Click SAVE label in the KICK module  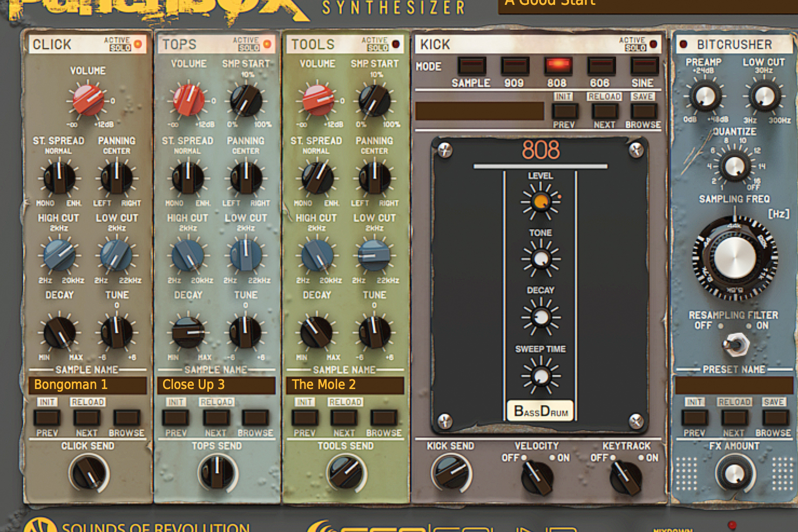pyautogui.click(x=643, y=97)
